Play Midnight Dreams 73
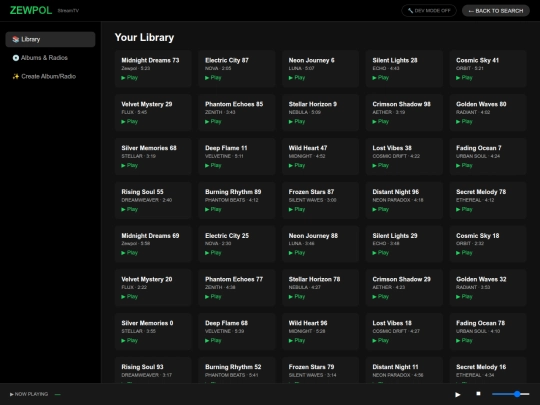The image size is (540, 405). [129, 78]
